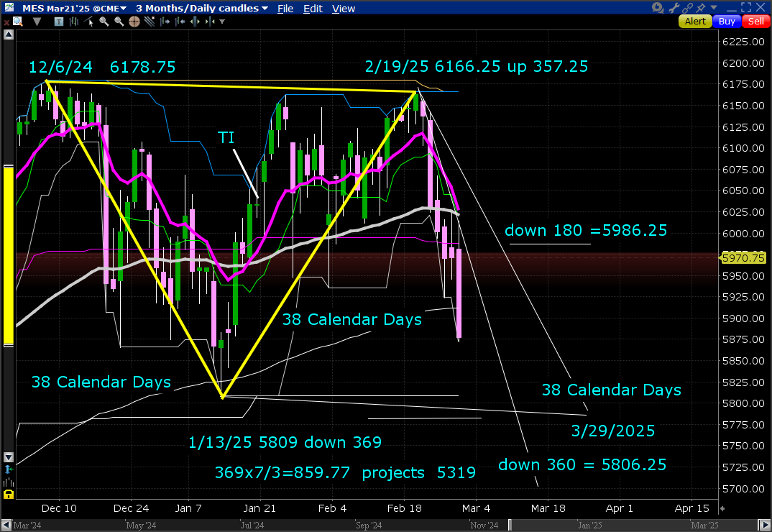Click the window link chain icon
Screen dimensions: 772x532
tap(687, 7)
